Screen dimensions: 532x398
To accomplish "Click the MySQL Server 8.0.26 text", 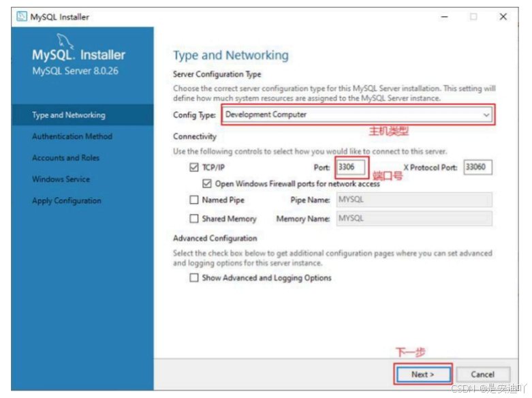I will (76, 71).
